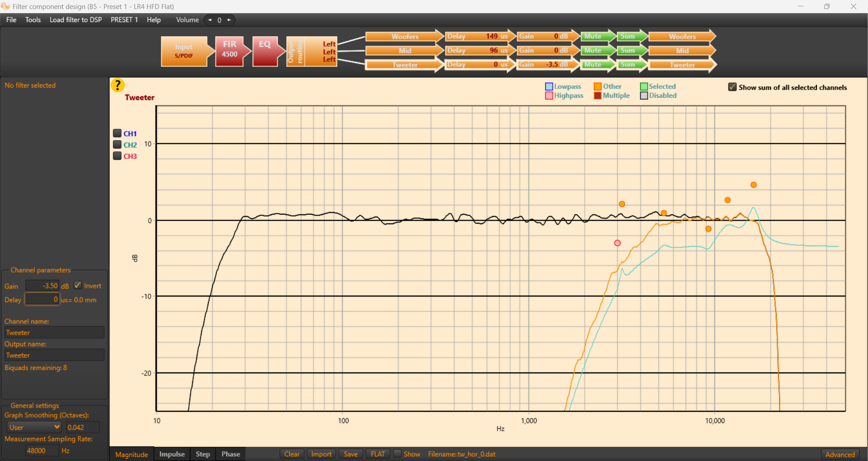Click the Tweeter output arrow block
This screenshot has width=868, height=461.
(682, 65)
